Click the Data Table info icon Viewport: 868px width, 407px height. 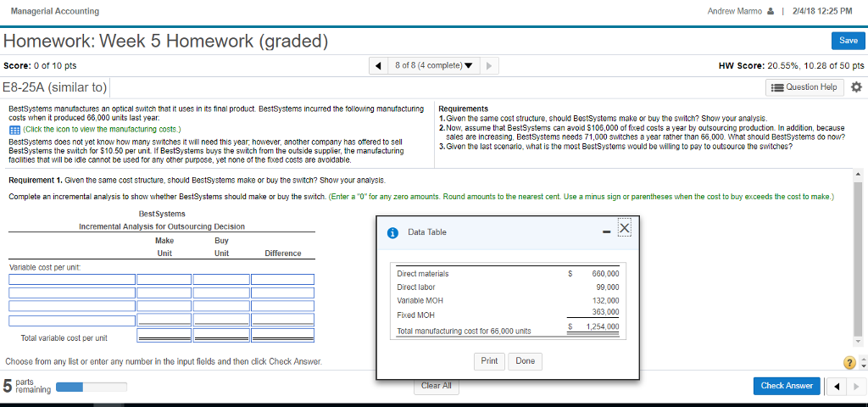tap(393, 232)
